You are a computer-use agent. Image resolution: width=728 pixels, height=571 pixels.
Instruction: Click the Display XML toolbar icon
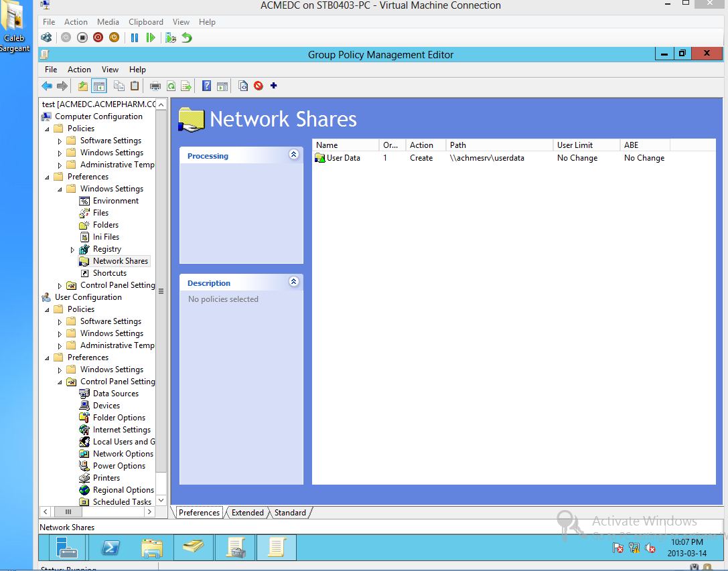pyautogui.click(x=243, y=86)
